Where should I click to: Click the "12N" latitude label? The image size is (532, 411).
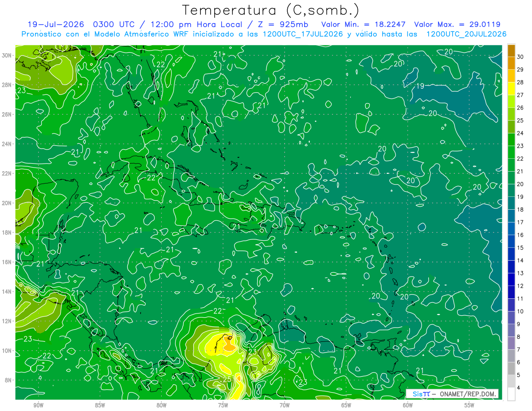tap(7, 321)
